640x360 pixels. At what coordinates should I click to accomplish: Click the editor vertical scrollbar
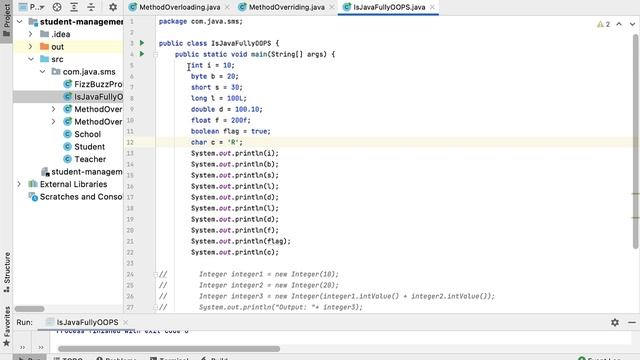pyautogui.click(x=636, y=141)
